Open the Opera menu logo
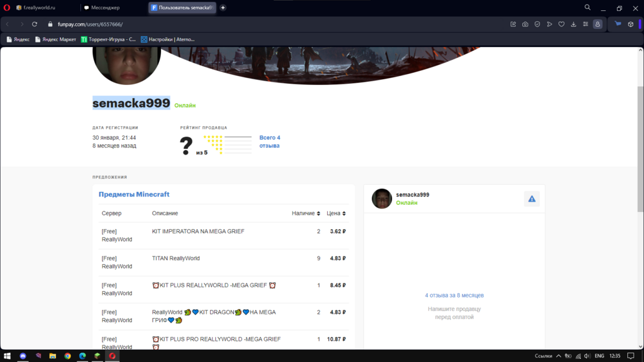644x362 pixels. tap(6, 7)
